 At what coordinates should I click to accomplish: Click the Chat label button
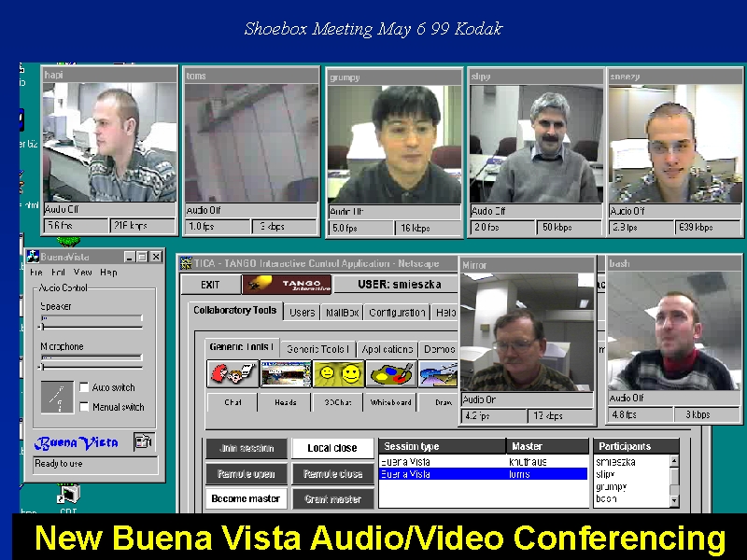click(233, 402)
